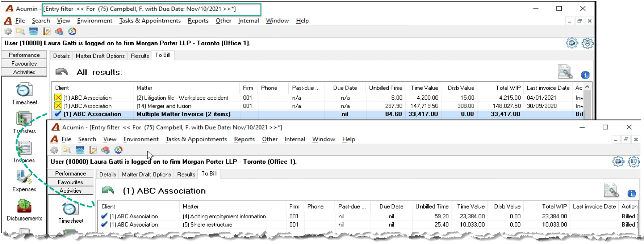Screen dimensions: 644x244
Task: Click the Favourites button in the front window
Action: pos(70,182)
